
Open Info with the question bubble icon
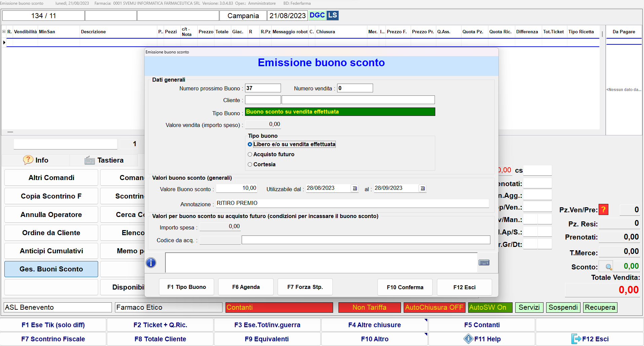36,160
